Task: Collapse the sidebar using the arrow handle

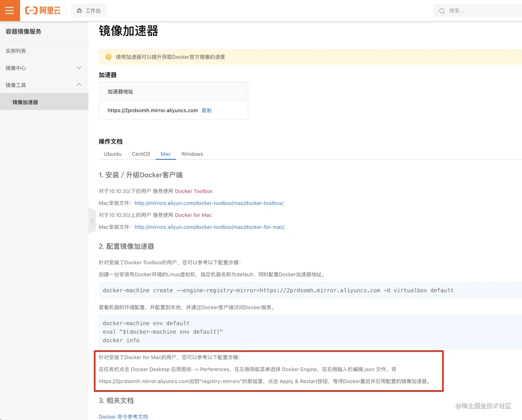Action: point(92,221)
